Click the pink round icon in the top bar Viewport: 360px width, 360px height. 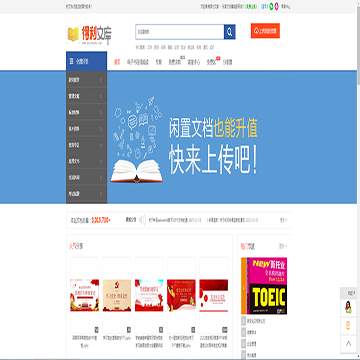(x=276, y=6)
